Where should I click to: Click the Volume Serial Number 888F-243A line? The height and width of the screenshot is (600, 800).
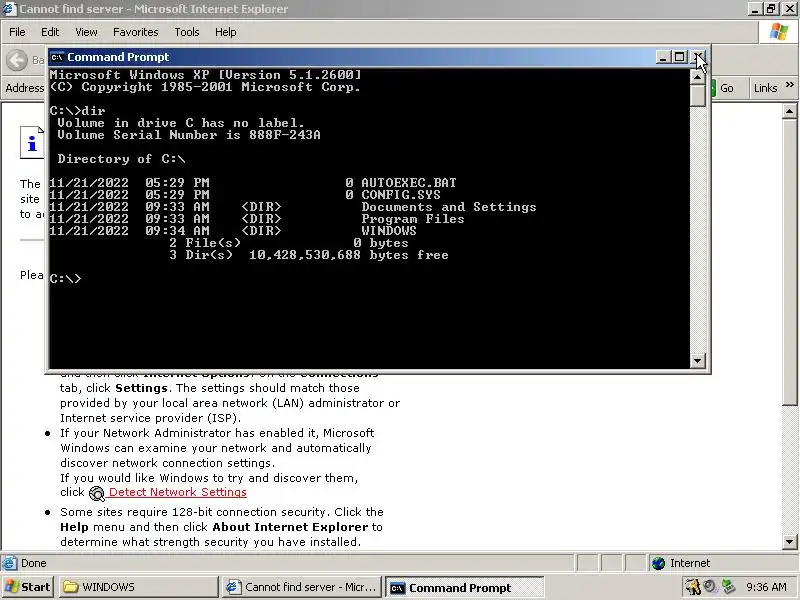(x=189, y=135)
